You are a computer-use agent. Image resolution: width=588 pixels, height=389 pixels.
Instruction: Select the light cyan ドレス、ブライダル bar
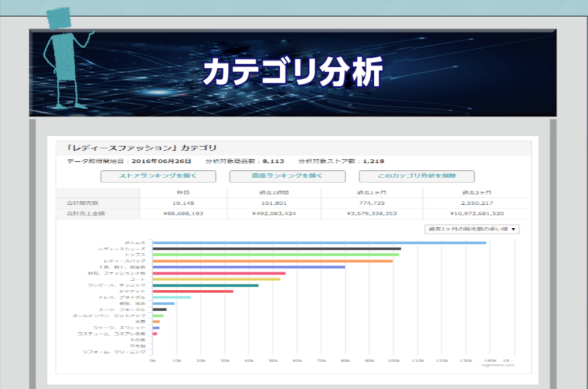pos(171,297)
